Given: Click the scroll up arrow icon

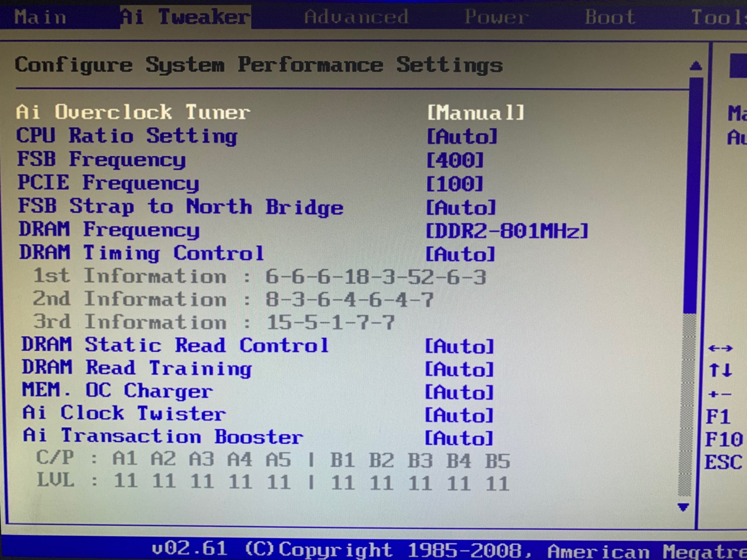Looking at the screenshot, I should (696, 66).
